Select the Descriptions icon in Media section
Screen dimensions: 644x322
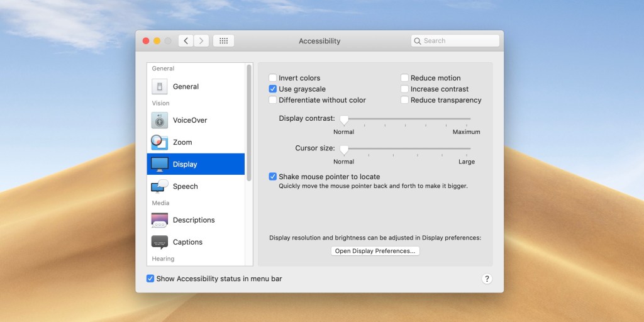click(160, 220)
